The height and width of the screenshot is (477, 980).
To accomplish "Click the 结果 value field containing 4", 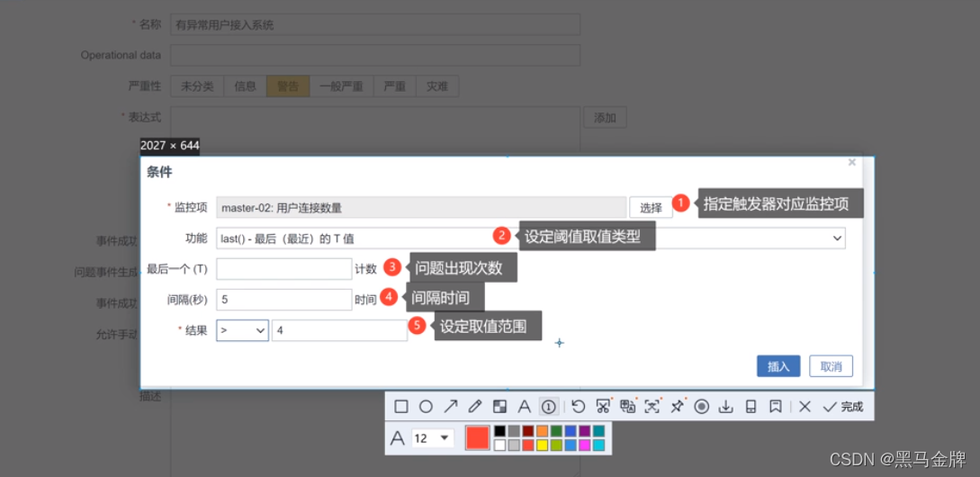I will [x=339, y=330].
